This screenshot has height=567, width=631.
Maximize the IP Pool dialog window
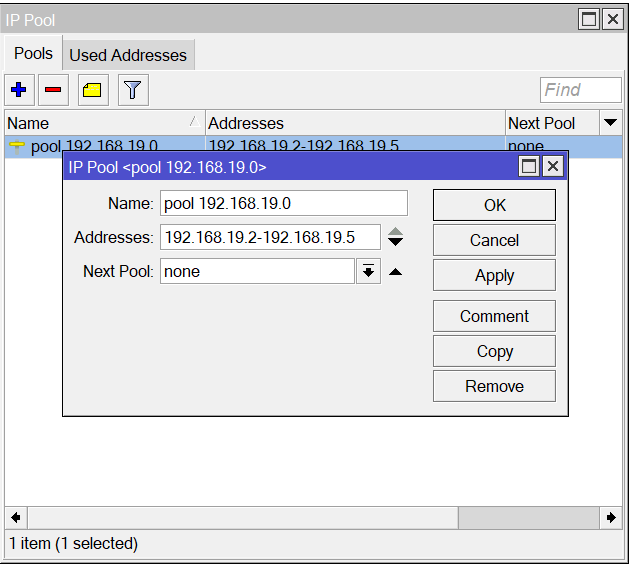coord(529,167)
